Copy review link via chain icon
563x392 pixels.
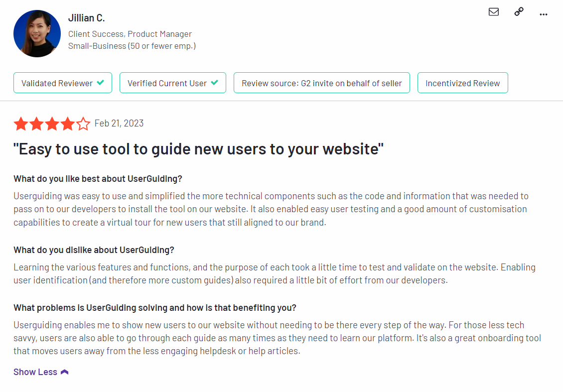(x=519, y=12)
